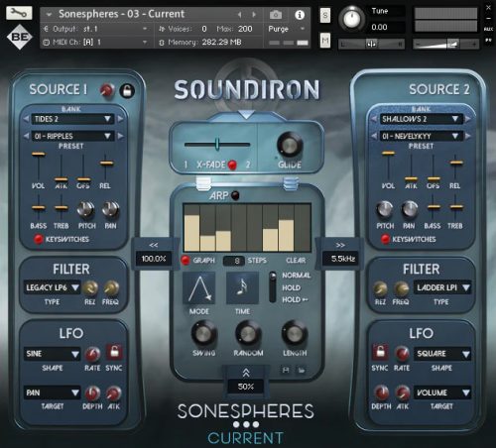
Task: Click the ARP load folder icon
Action: tap(302, 370)
